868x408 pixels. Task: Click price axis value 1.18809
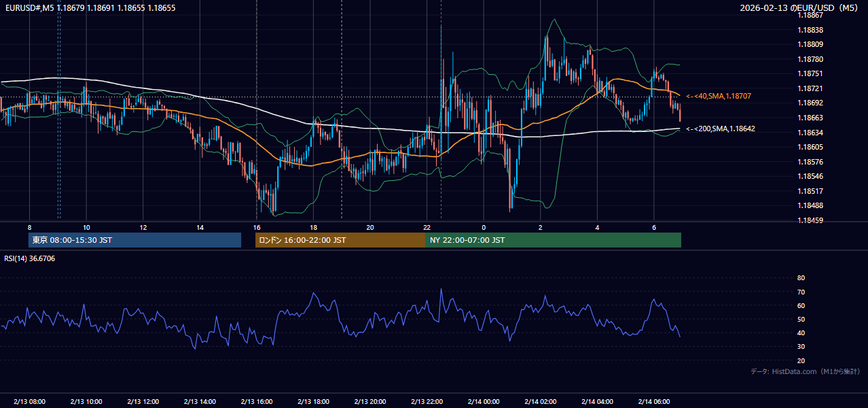click(810, 44)
